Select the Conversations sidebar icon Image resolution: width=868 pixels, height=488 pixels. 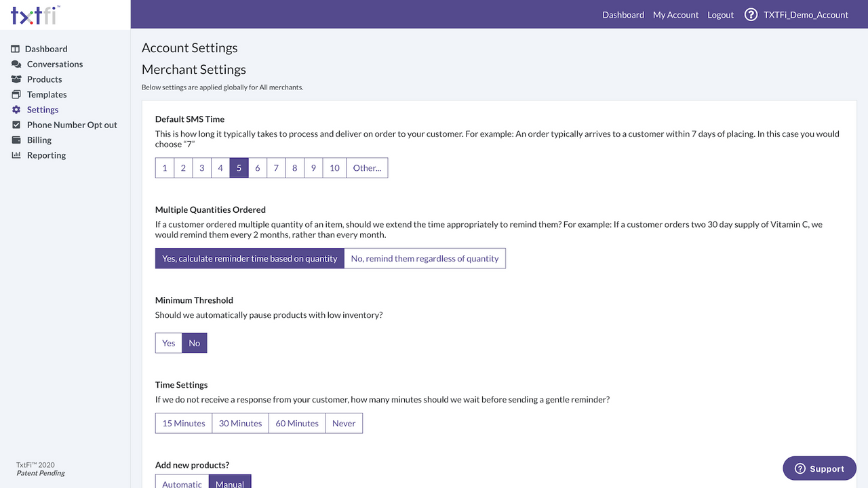click(15, 64)
